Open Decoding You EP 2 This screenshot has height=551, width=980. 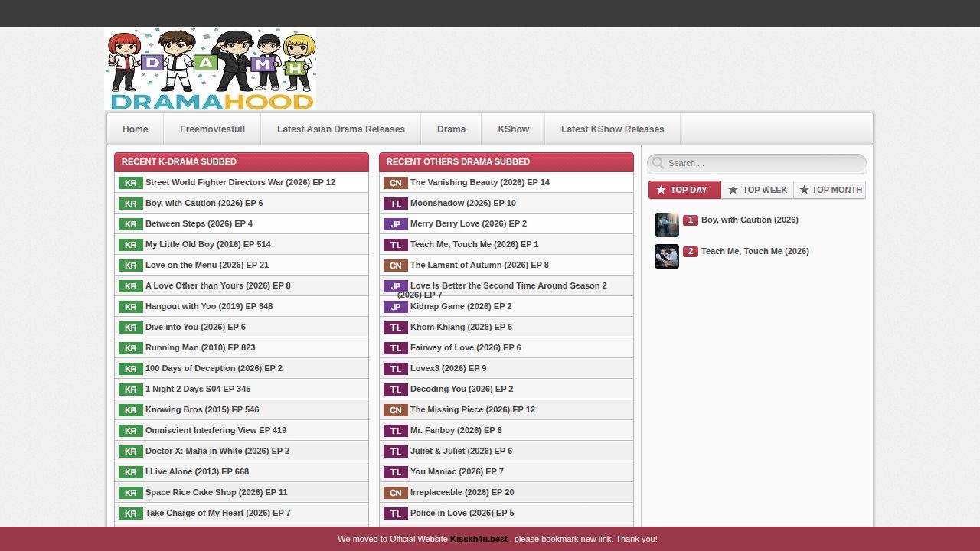pyautogui.click(x=462, y=389)
